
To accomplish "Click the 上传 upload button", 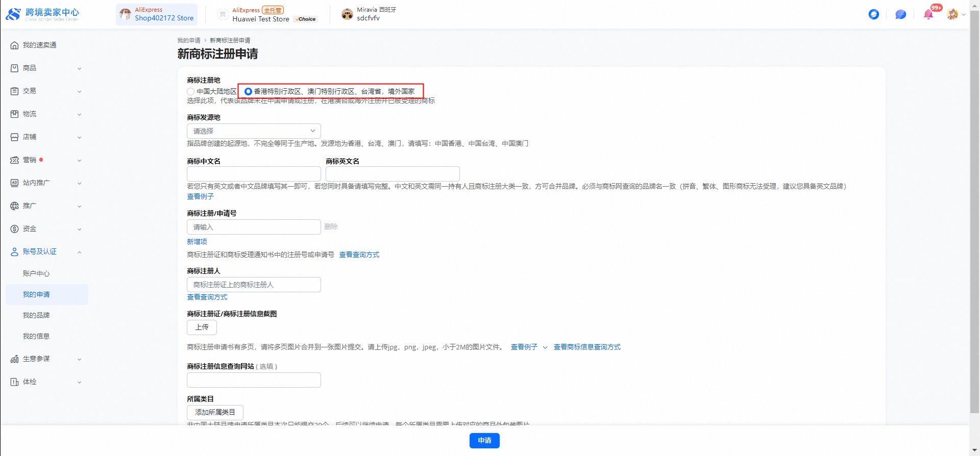I will tap(202, 327).
